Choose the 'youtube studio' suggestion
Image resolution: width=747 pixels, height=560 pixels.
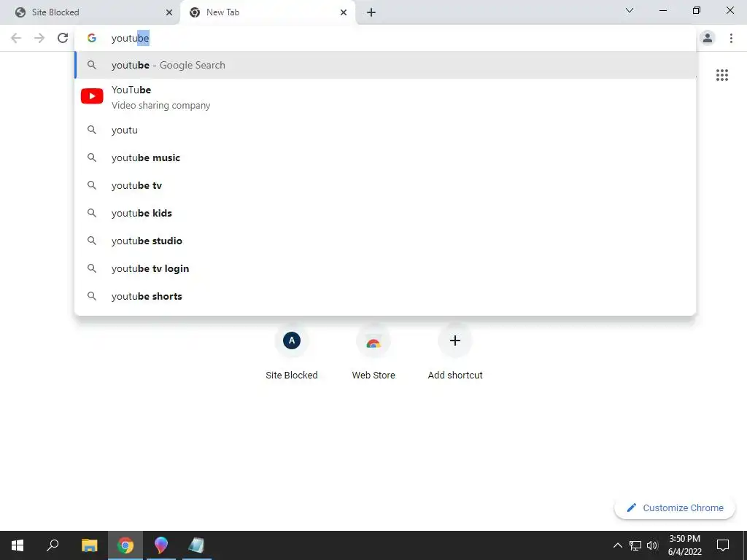point(385,241)
